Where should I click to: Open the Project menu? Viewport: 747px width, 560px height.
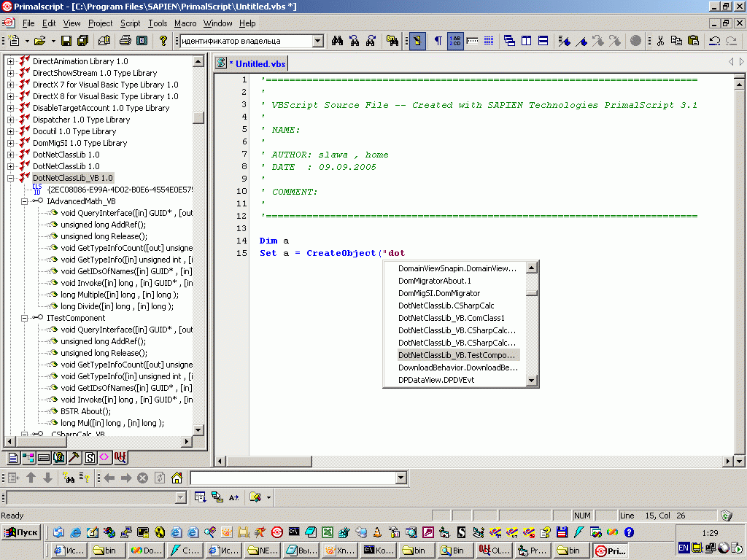(100, 23)
